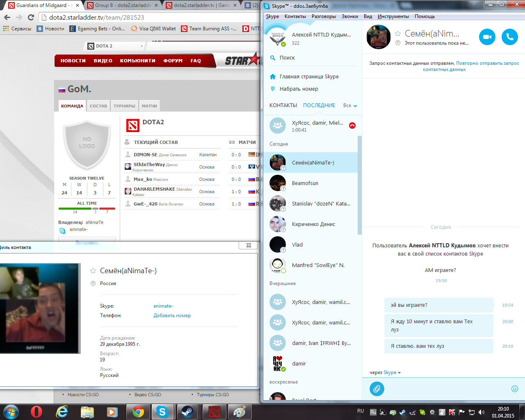
Task: Switch to Chrome in the taskbar
Action: (138, 412)
